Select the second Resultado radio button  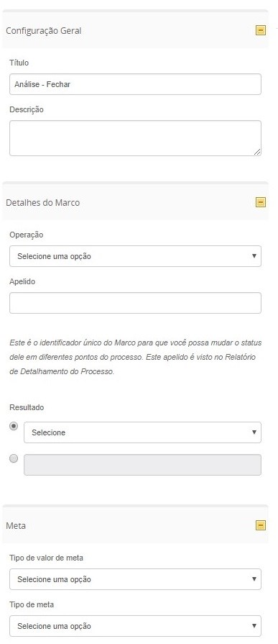tap(14, 459)
